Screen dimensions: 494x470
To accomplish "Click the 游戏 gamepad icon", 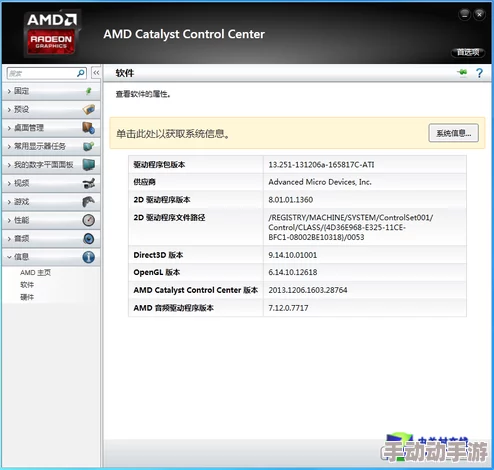I will [x=89, y=201].
